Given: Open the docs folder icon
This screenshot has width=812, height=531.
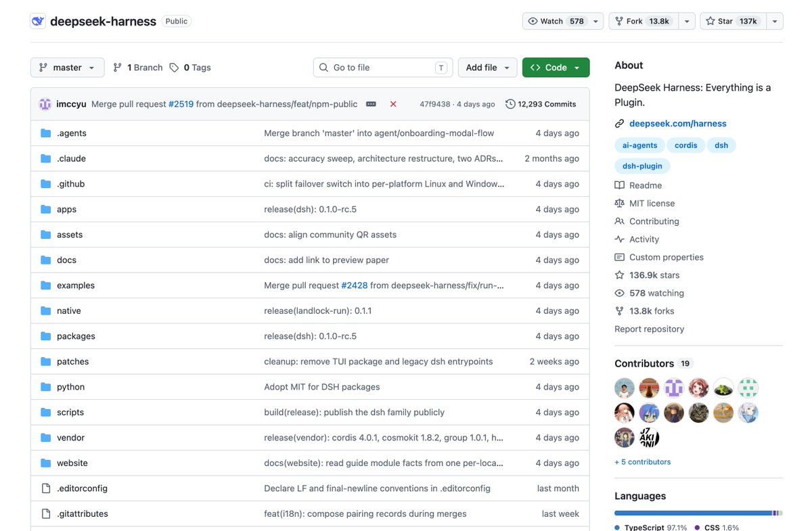Looking at the screenshot, I should tap(46, 260).
